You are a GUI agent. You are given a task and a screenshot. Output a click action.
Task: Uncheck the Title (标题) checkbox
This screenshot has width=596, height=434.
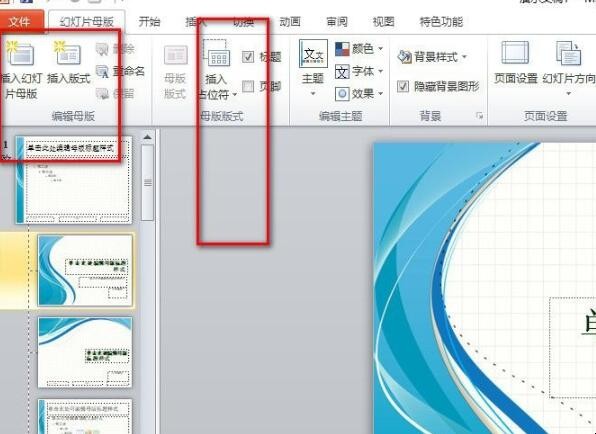click(x=248, y=57)
